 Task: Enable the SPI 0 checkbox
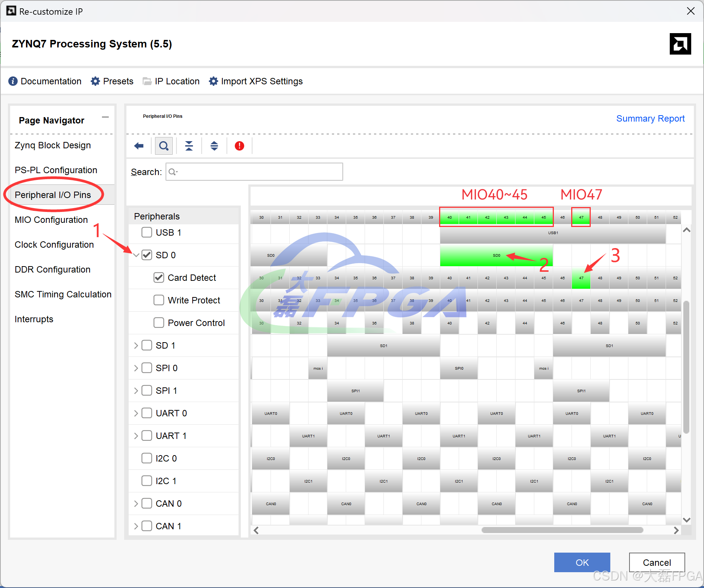[147, 368]
